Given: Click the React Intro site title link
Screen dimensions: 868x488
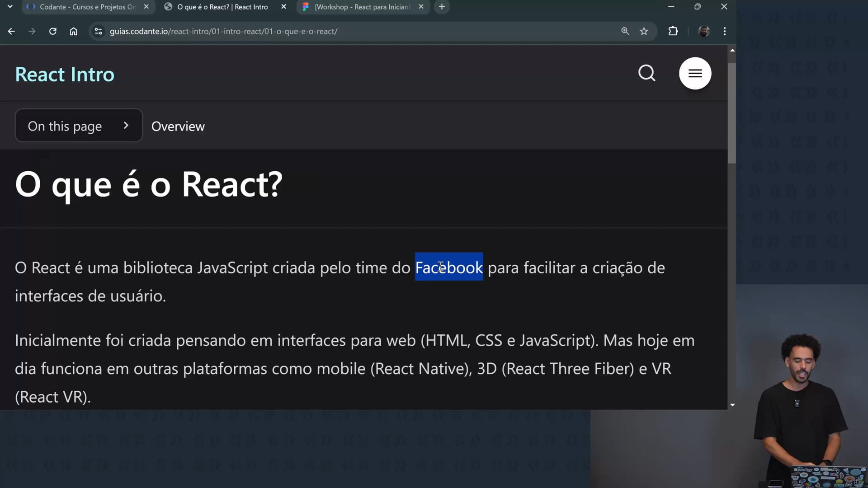Looking at the screenshot, I should [x=65, y=75].
